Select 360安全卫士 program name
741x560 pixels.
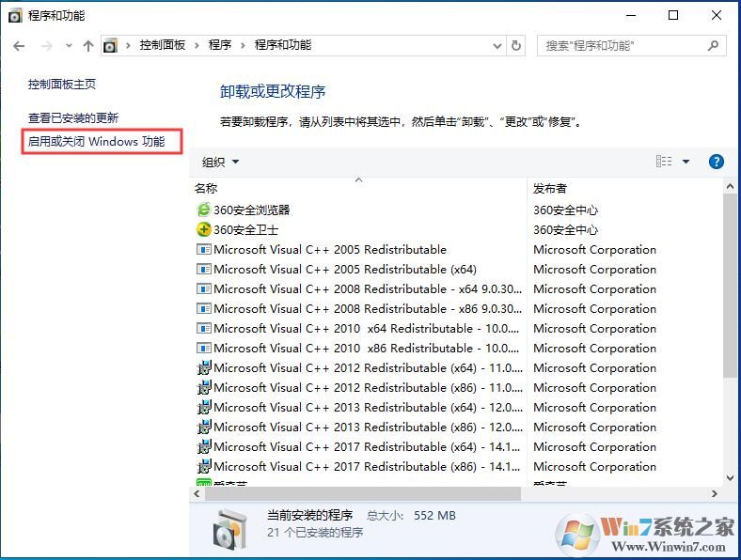pos(245,230)
